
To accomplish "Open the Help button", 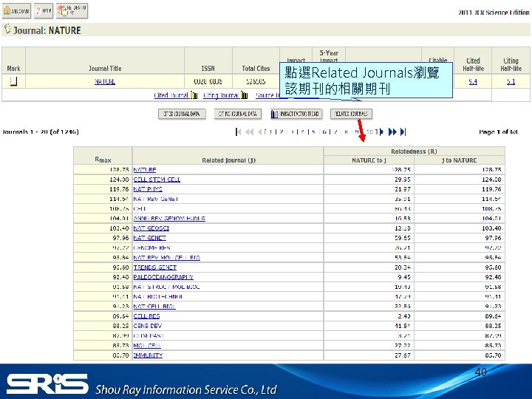I will coord(44,11).
